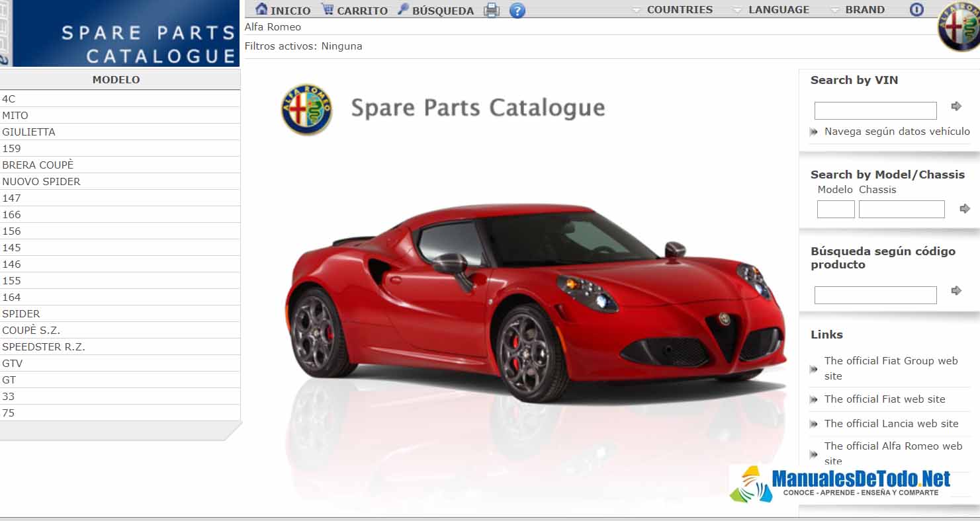
Task: Select the 166 model
Action: 120,214
